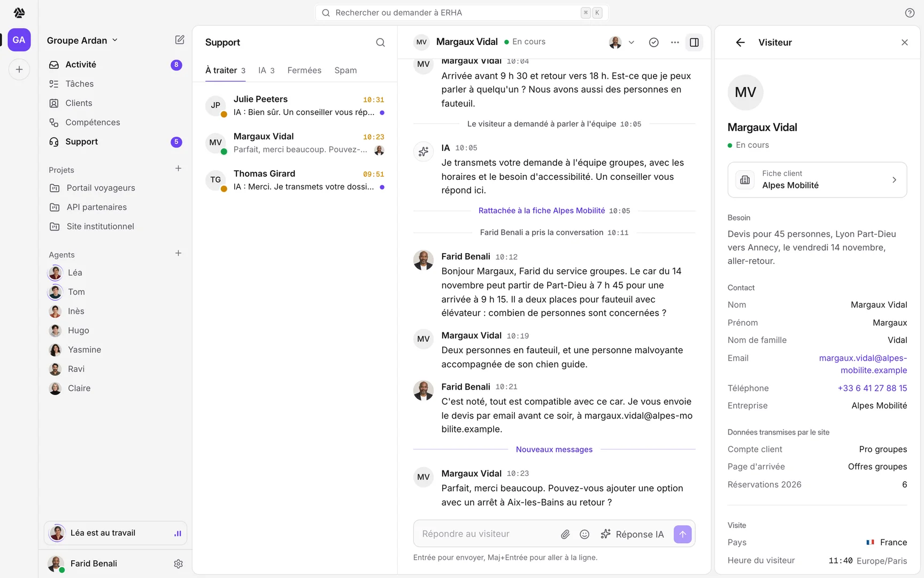Screen dimensions: 924x578
Task: Open Clients in sidebar
Action: pyautogui.click(x=115, y=103)
